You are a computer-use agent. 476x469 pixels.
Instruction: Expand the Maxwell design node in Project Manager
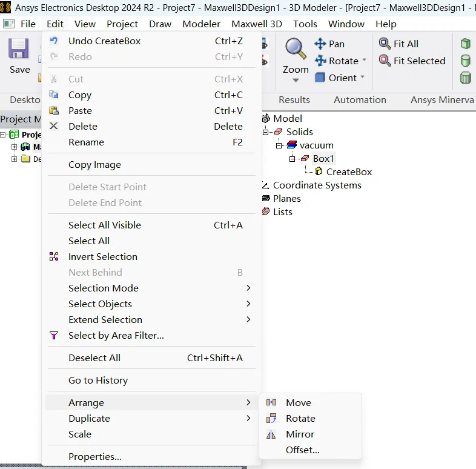[x=14, y=147]
